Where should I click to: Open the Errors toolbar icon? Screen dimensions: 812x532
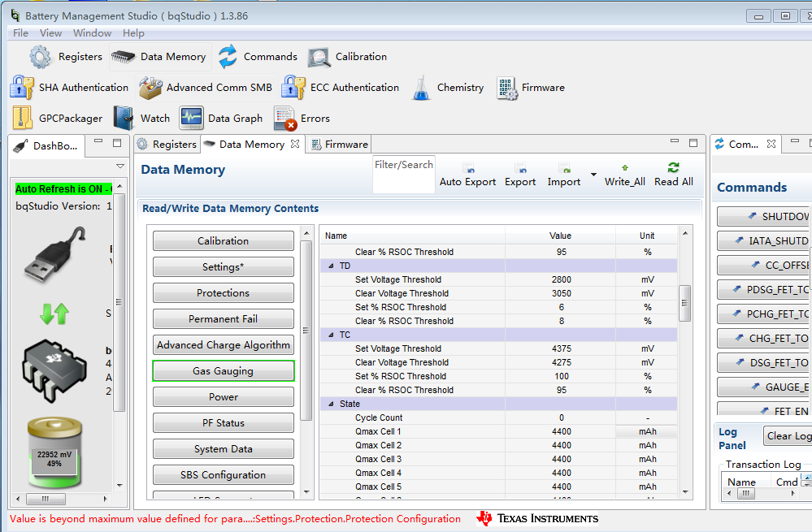point(284,119)
